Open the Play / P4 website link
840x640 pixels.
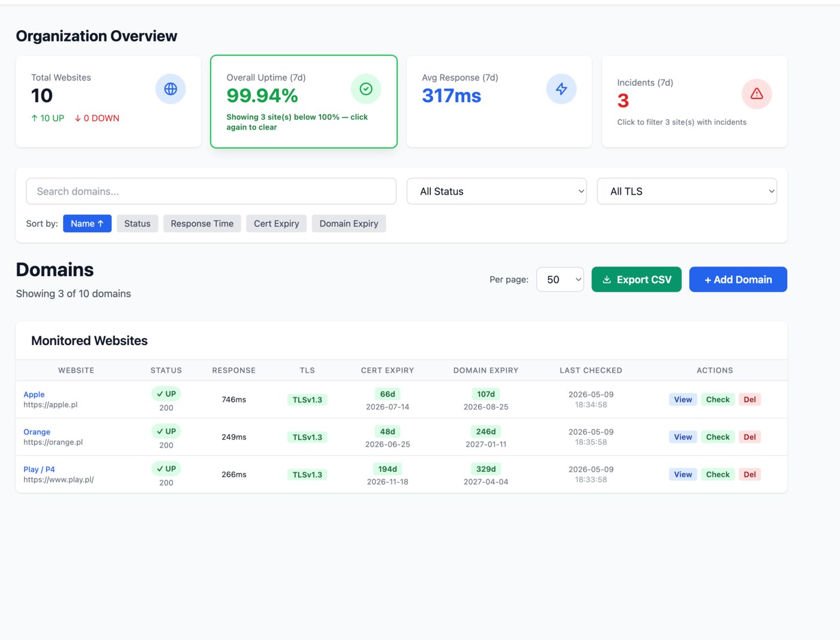tap(39, 469)
